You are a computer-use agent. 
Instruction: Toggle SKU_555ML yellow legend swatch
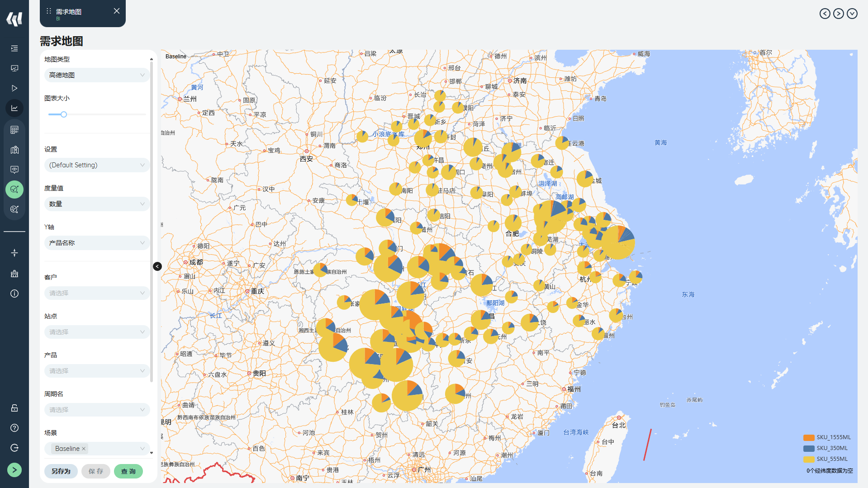coord(809,459)
